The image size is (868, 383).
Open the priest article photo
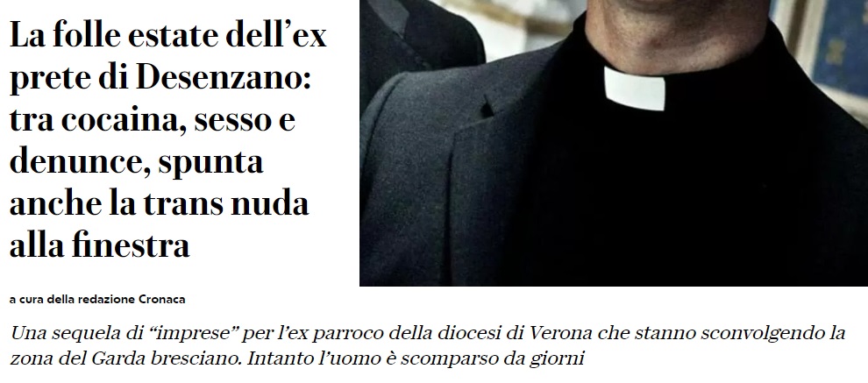click(x=614, y=143)
